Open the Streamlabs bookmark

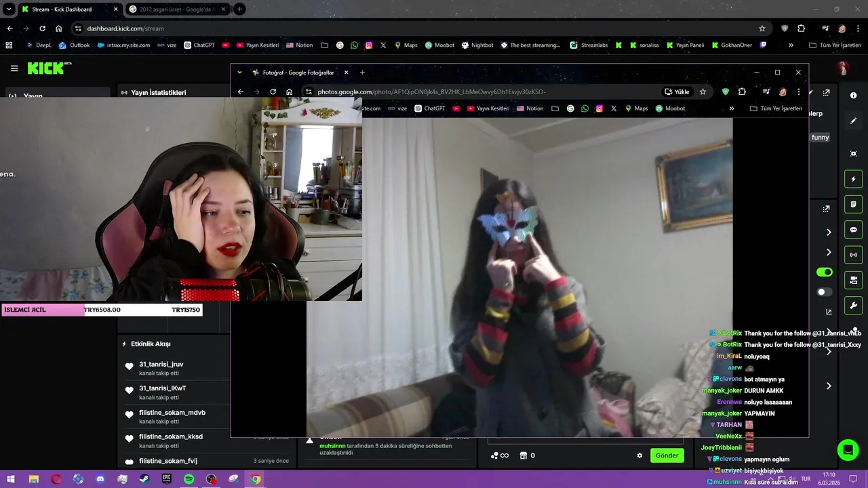(589, 45)
